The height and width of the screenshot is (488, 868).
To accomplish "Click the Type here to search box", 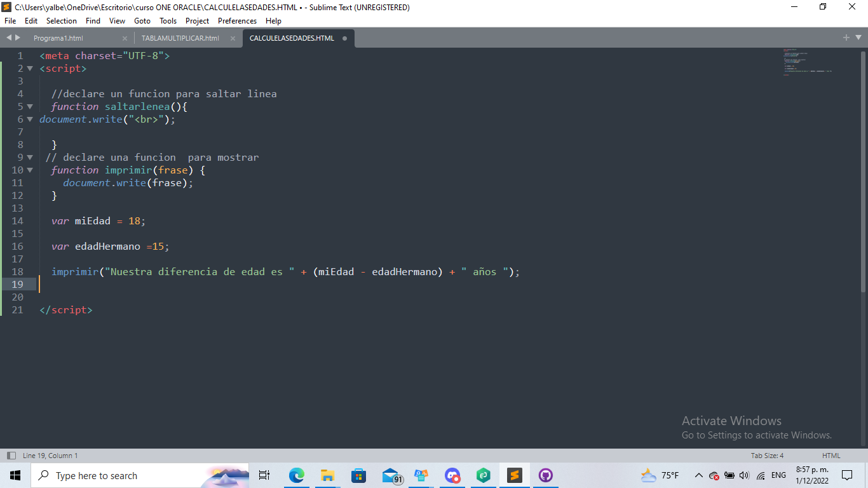I will pos(140,475).
